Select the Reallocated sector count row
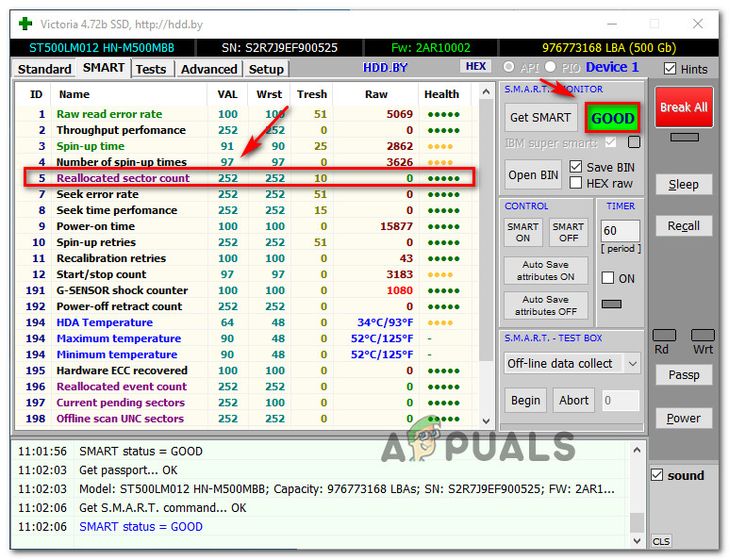The width and height of the screenshot is (729, 560). pos(244,178)
